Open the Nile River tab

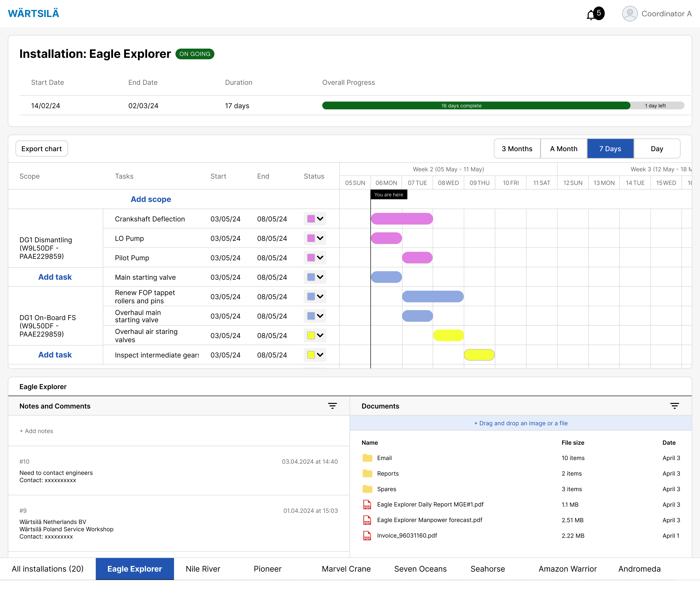203,569
